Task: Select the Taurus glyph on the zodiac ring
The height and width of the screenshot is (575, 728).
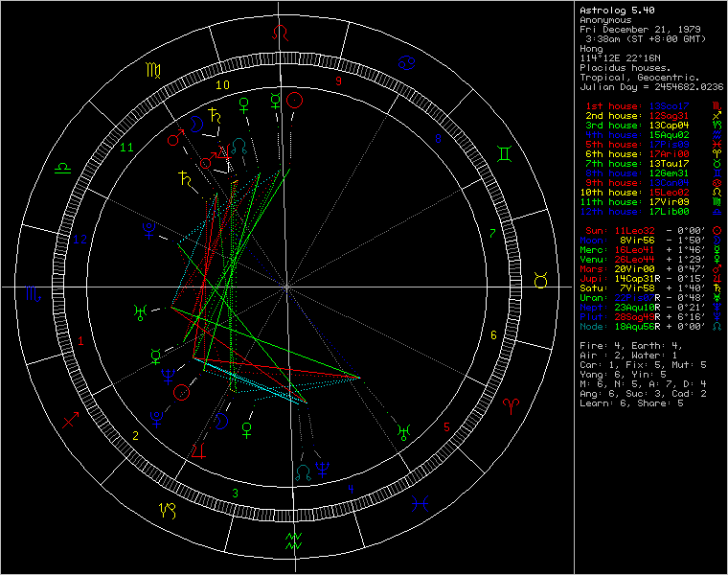Action: (539, 281)
